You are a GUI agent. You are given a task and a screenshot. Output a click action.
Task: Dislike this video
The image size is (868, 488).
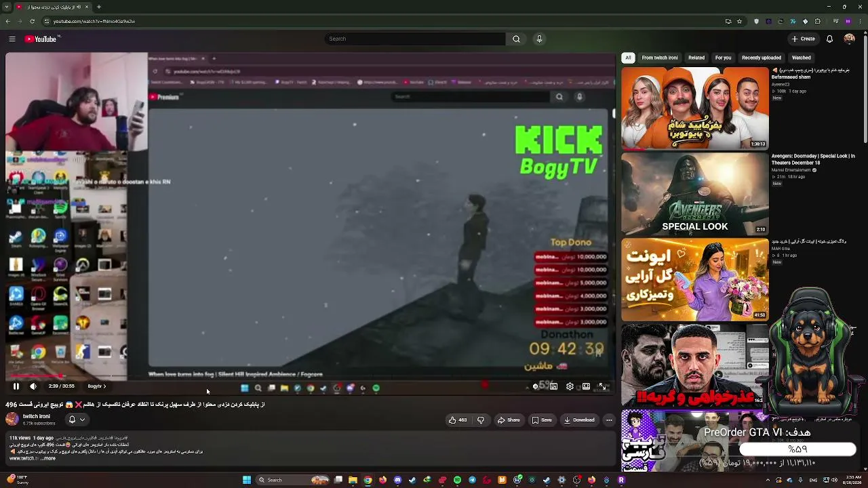point(481,420)
